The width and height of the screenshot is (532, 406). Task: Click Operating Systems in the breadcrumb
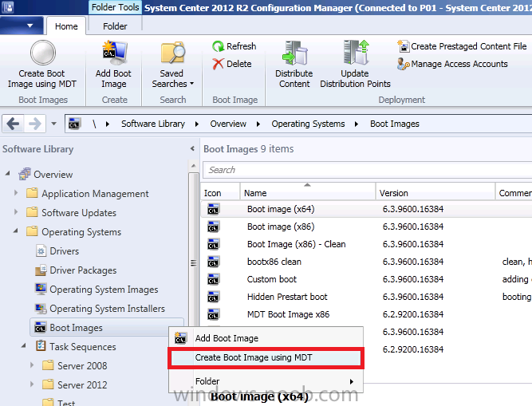click(x=308, y=124)
